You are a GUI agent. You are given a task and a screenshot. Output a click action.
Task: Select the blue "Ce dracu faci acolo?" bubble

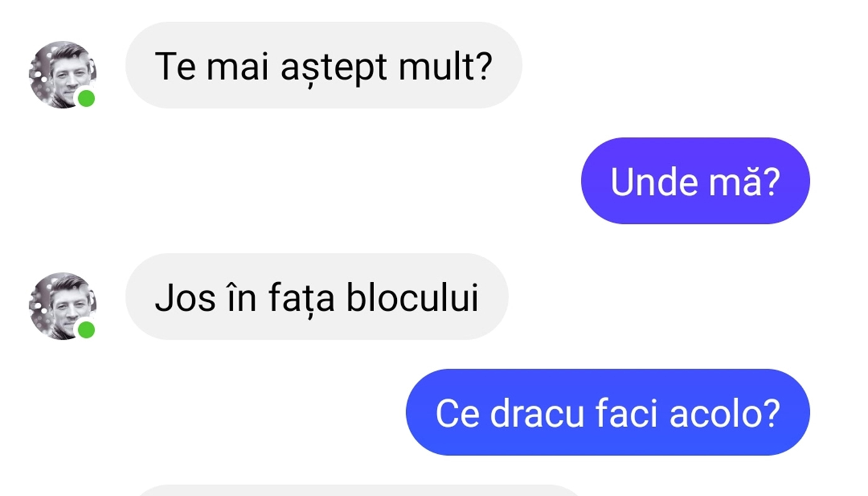(x=608, y=412)
